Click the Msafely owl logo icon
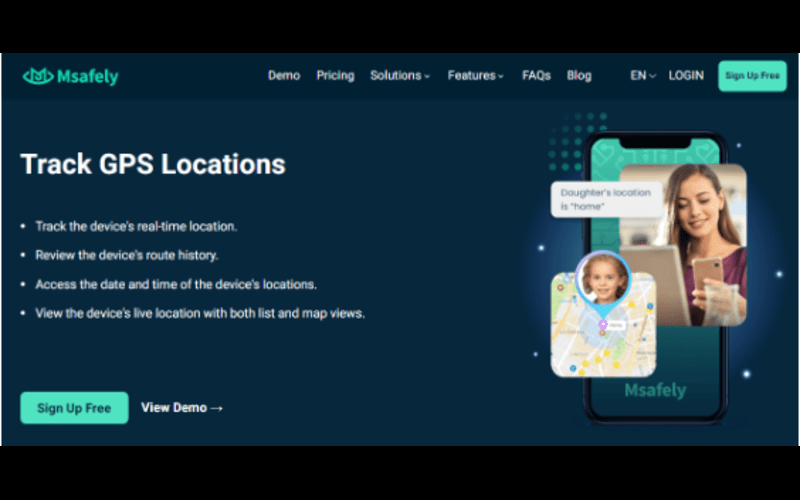800x500 pixels. click(x=37, y=76)
